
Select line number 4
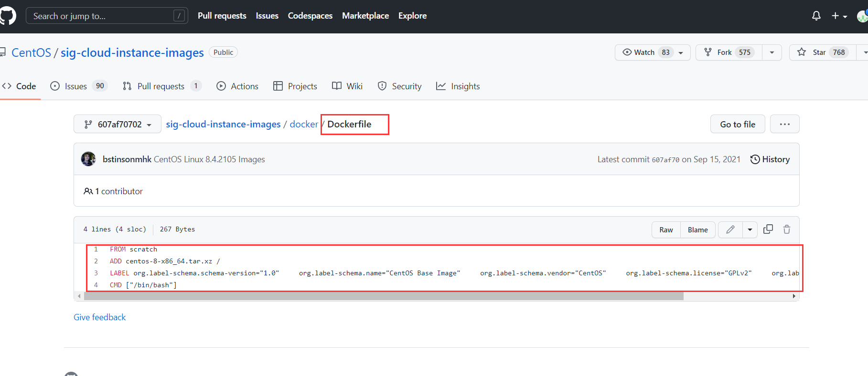click(96, 285)
